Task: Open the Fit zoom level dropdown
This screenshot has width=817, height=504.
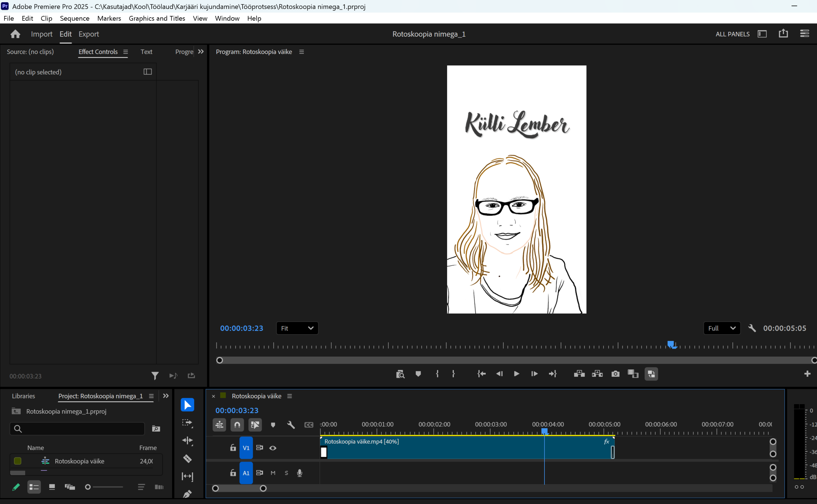Action: tap(297, 328)
